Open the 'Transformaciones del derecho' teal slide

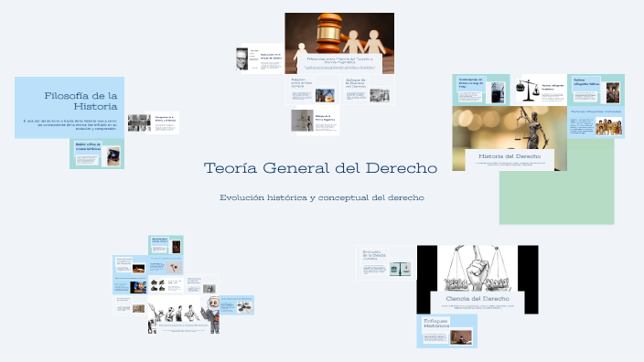click(x=481, y=90)
